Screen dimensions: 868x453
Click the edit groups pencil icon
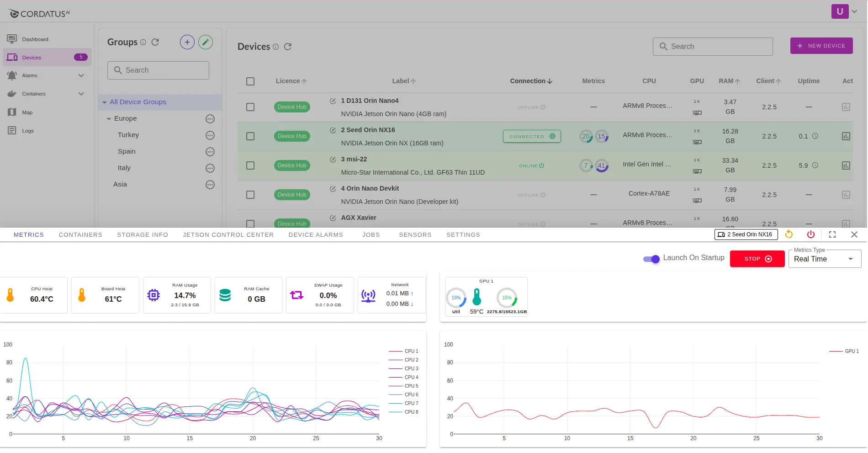[x=206, y=43]
